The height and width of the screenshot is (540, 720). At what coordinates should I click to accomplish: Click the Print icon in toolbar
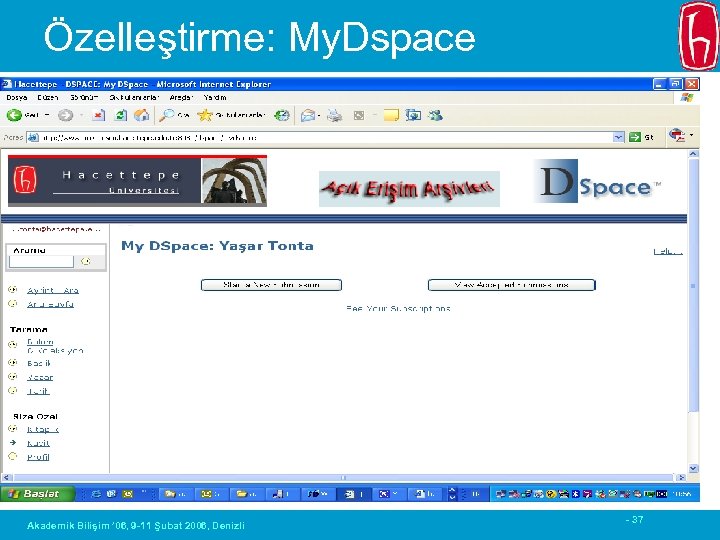tap(334, 115)
